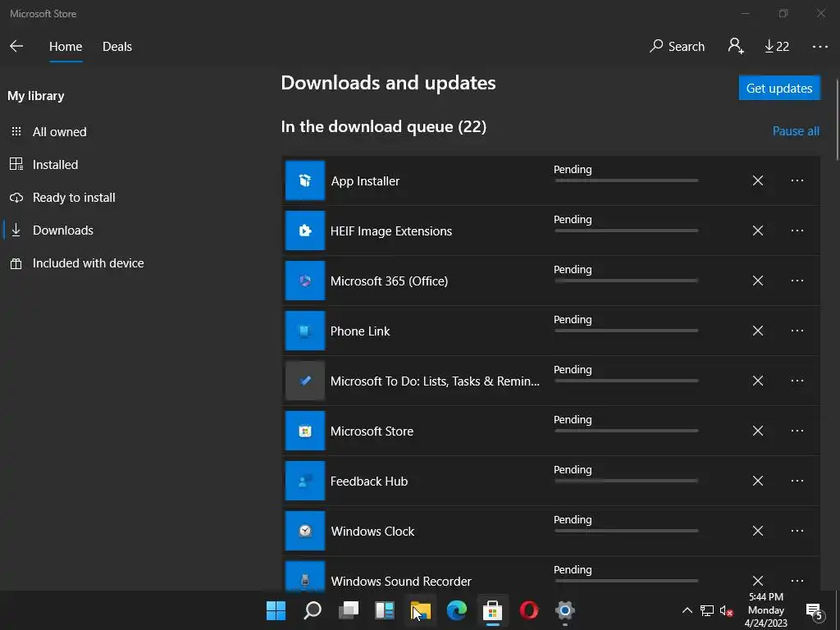Click the Get updates button

779,88
